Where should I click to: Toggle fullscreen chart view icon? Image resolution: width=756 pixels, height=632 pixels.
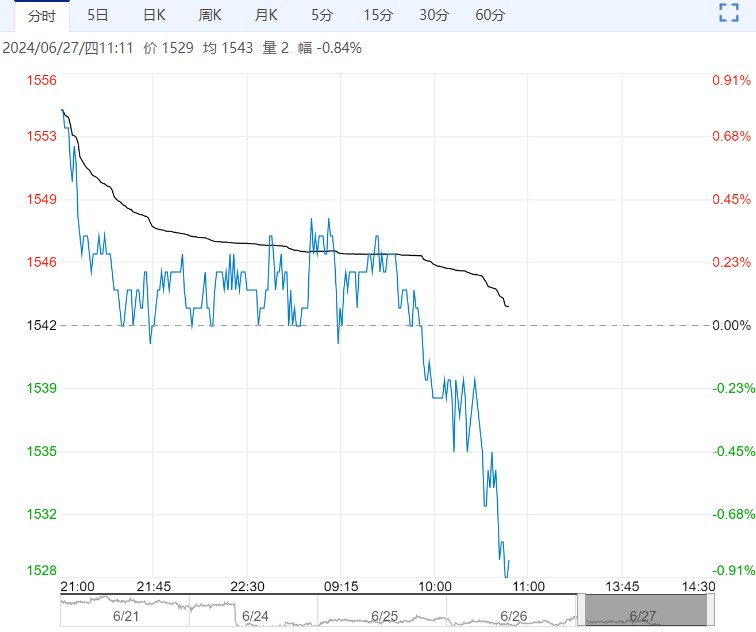(729, 15)
